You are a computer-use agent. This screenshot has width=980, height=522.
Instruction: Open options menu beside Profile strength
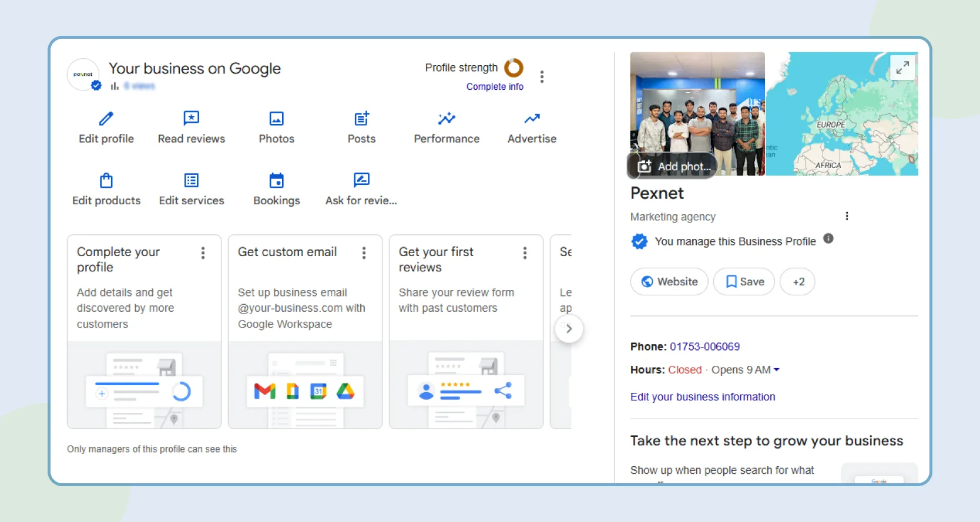point(542,77)
